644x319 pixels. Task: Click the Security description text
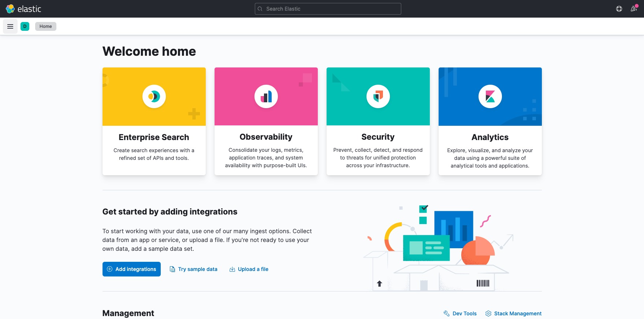point(378,158)
